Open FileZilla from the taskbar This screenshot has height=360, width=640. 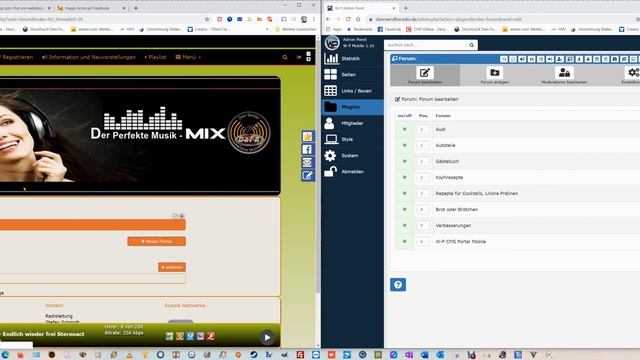[x=300, y=355]
